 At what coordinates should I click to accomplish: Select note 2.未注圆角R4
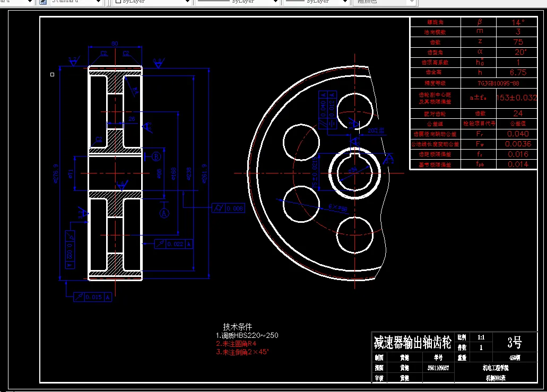click(236, 344)
